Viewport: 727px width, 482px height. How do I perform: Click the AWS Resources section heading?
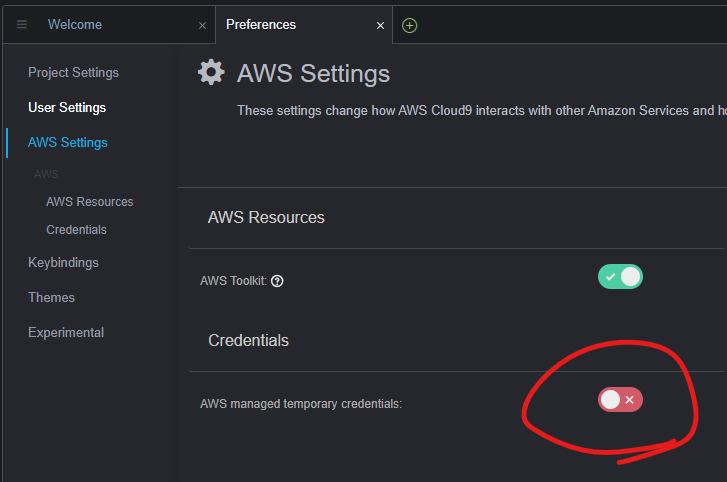(266, 217)
